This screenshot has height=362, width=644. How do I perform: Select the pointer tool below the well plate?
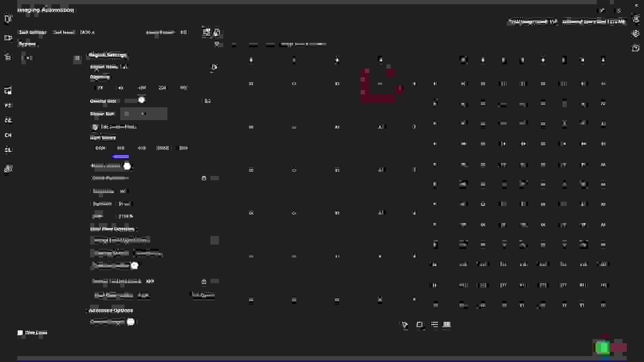click(405, 324)
